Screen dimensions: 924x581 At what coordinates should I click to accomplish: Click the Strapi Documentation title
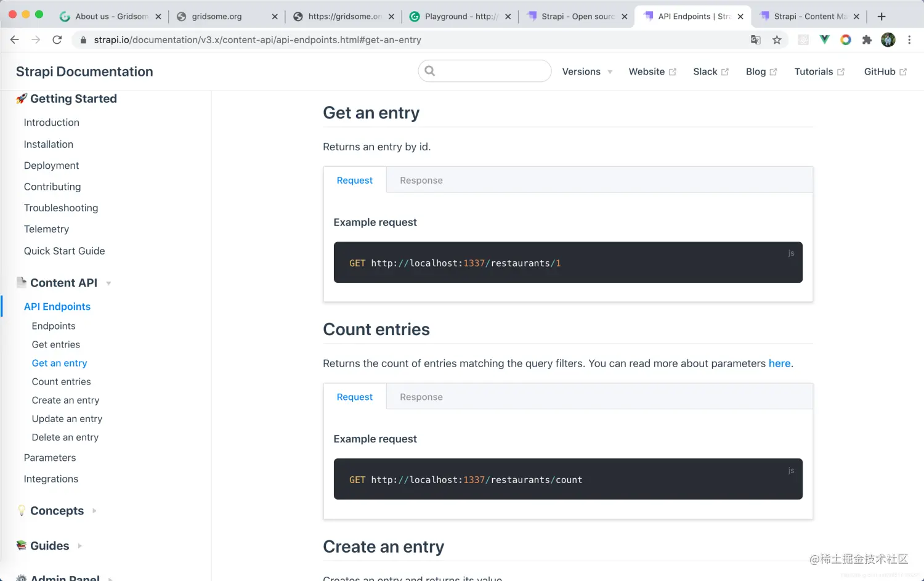point(84,71)
